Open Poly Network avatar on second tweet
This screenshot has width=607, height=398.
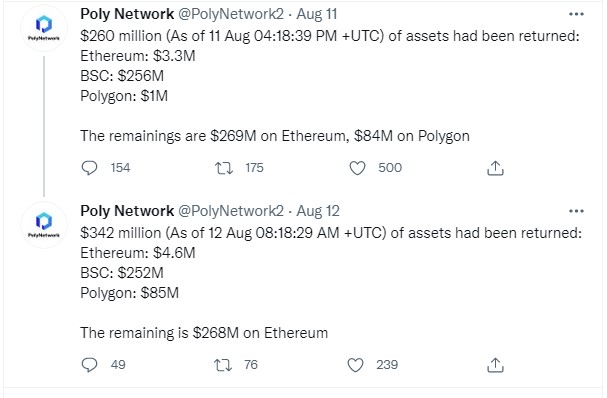point(44,225)
